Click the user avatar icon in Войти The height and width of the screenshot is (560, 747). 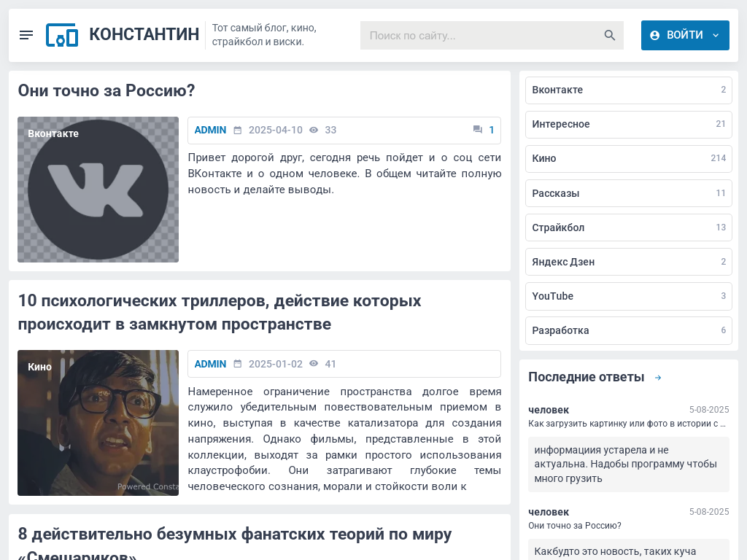coord(654,35)
